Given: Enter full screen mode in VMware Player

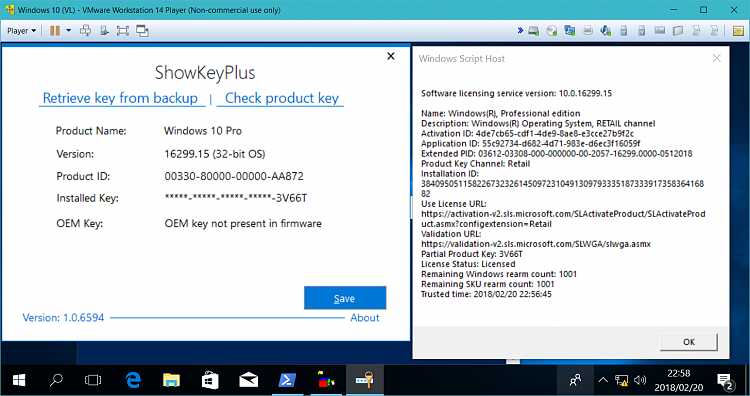Looking at the screenshot, I should point(123,31).
